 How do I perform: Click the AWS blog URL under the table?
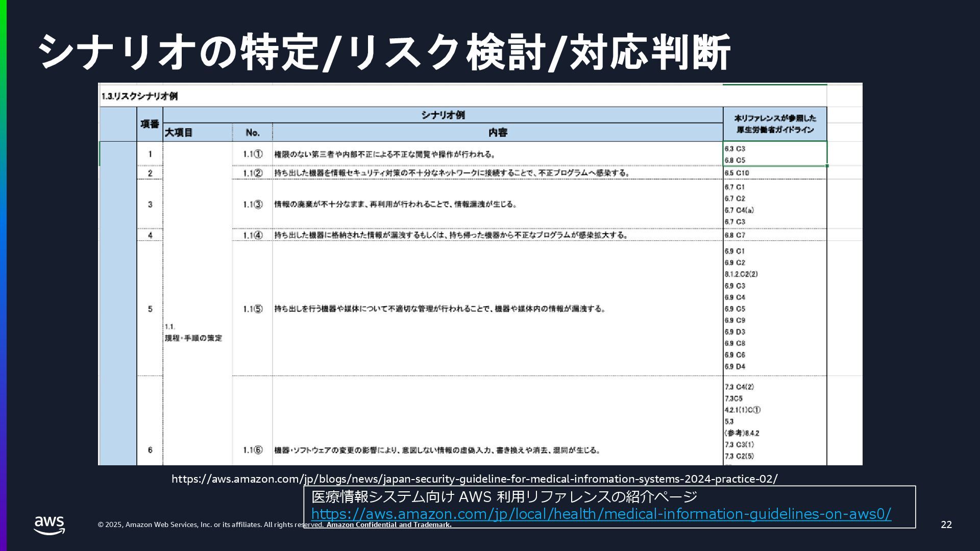(474, 479)
